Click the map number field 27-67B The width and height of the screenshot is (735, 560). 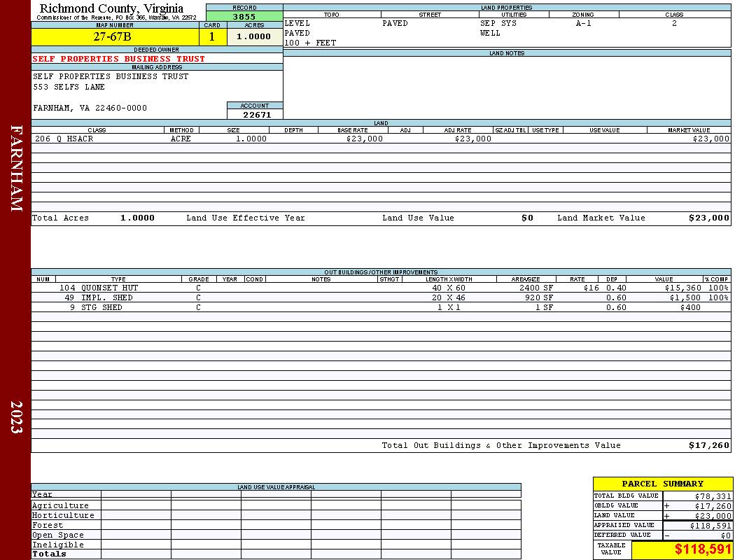(x=115, y=36)
